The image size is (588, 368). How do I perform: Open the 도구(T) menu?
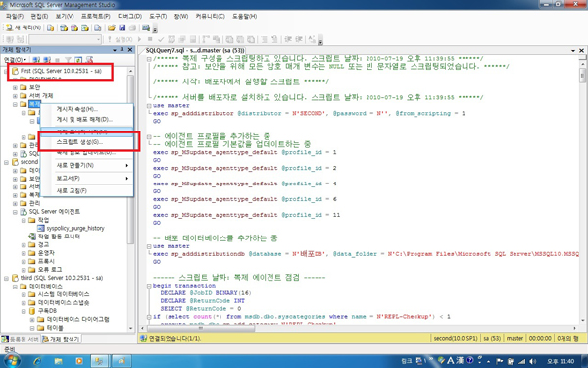tap(158, 16)
